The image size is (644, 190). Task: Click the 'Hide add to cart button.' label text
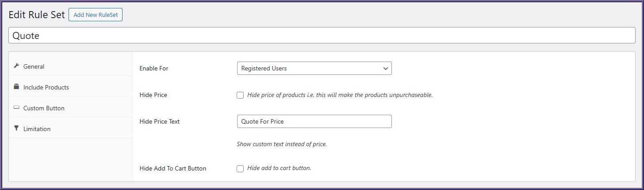pos(279,168)
